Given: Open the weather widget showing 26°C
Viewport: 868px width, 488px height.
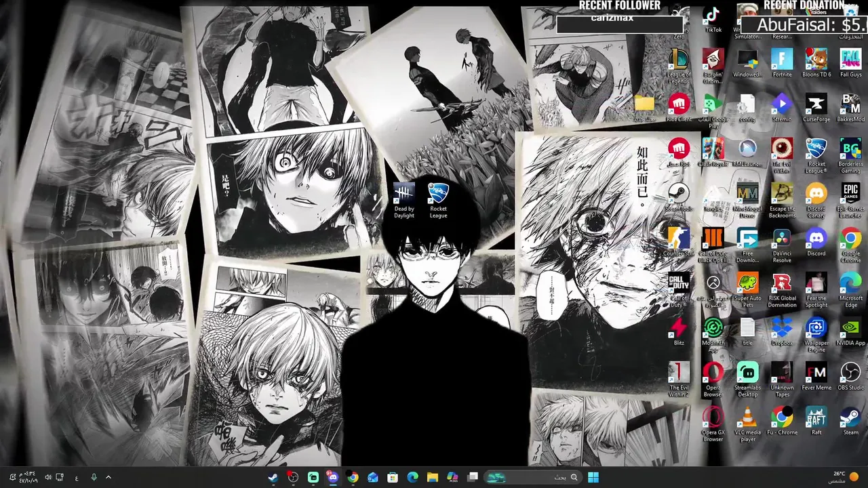Looking at the screenshot, I should click(844, 477).
